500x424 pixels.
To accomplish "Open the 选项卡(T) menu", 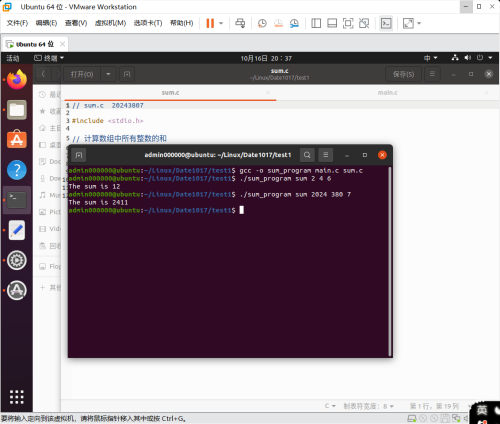I will (x=148, y=23).
